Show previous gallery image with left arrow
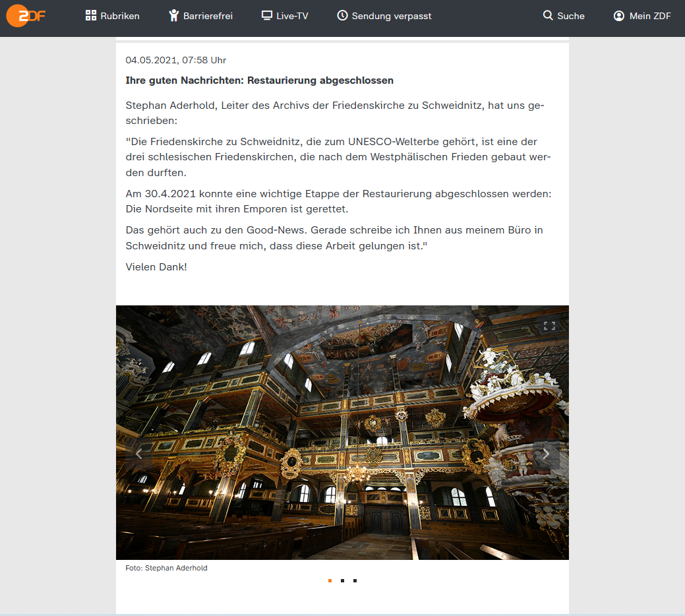 click(x=139, y=454)
